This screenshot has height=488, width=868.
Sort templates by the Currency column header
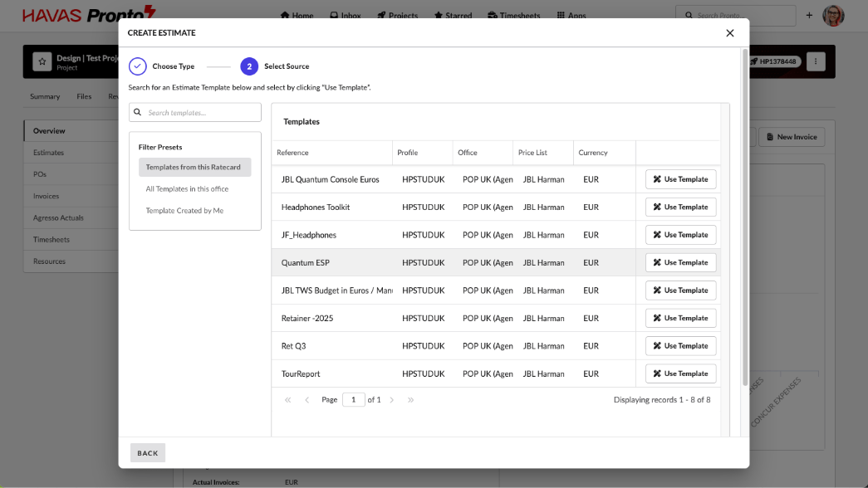[x=593, y=153]
